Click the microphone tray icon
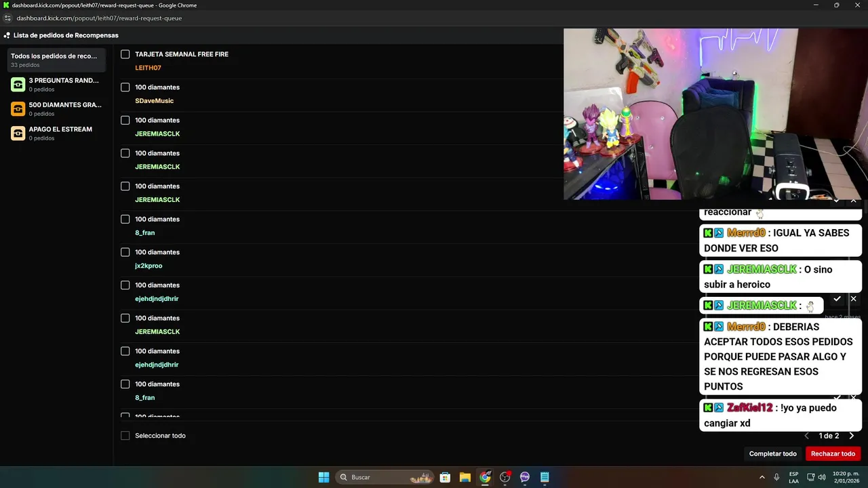 coord(776,477)
